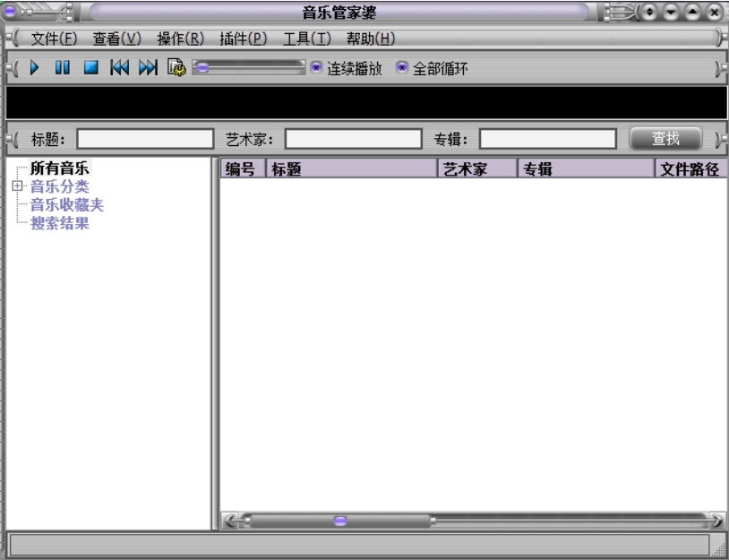Sort by 艺术家 column header
The height and width of the screenshot is (560, 729).
(x=477, y=168)
